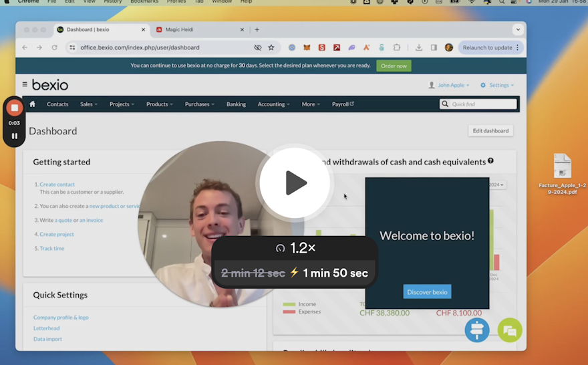Stop the recording with the red stop button
Image resolution: width=588 pixels, height=365 pixels.
coord(14,108)
